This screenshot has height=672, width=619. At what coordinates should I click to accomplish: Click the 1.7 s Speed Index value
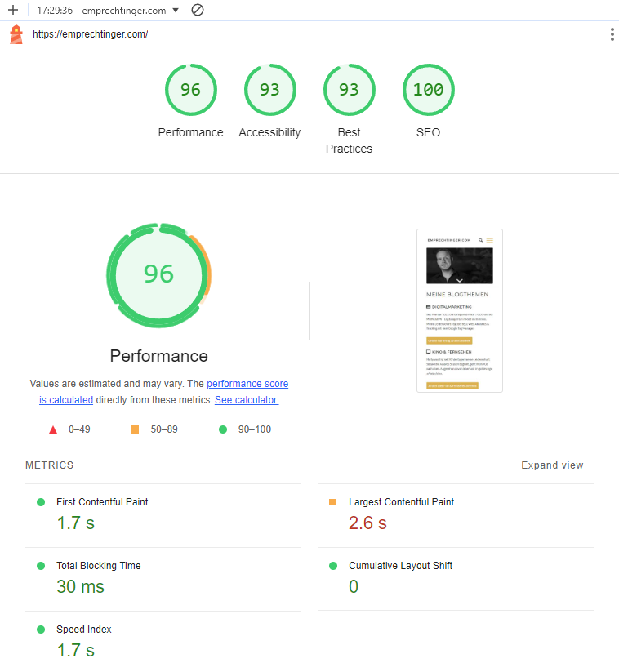coord(75,651)
